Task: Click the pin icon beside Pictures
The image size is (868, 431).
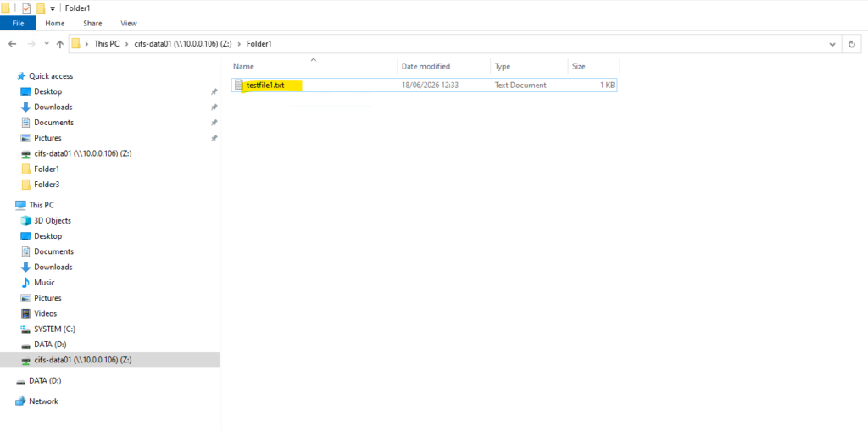Action: click(214, 138)
